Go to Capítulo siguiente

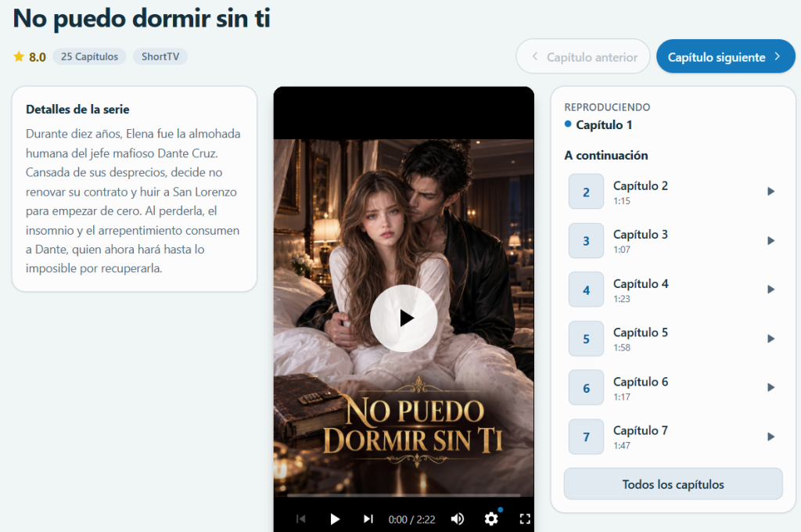[725, 57]
